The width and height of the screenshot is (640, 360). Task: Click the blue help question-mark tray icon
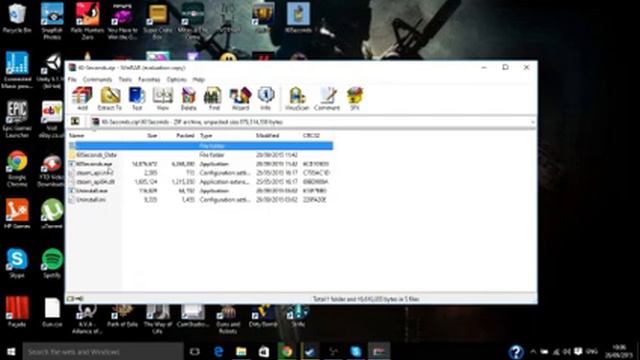(x=516, y=351)
